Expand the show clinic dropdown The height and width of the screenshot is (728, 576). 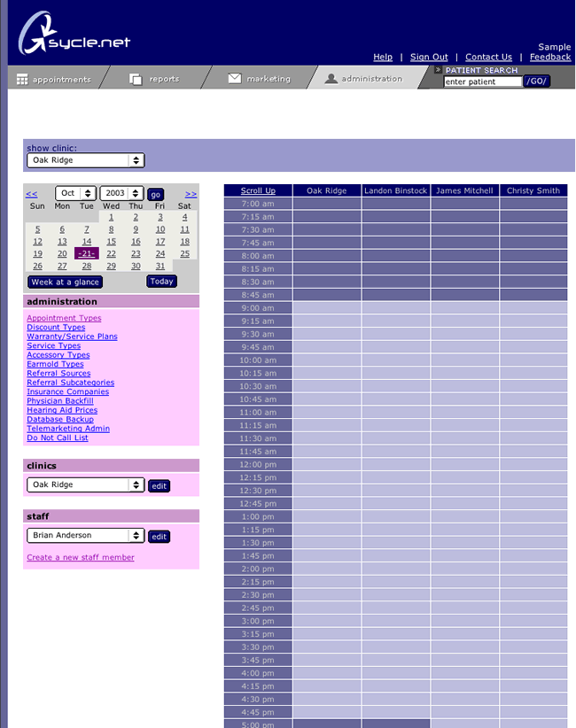pos(85,160)
